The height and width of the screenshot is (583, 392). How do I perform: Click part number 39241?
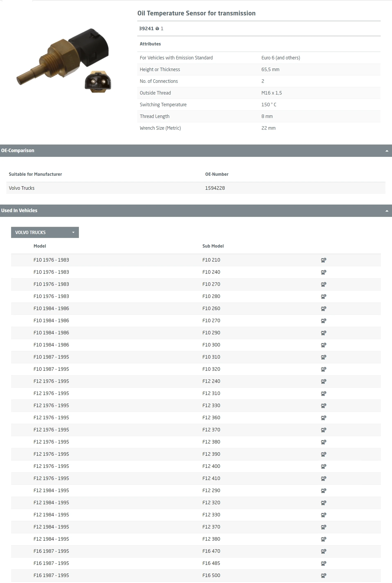[146, 29]
